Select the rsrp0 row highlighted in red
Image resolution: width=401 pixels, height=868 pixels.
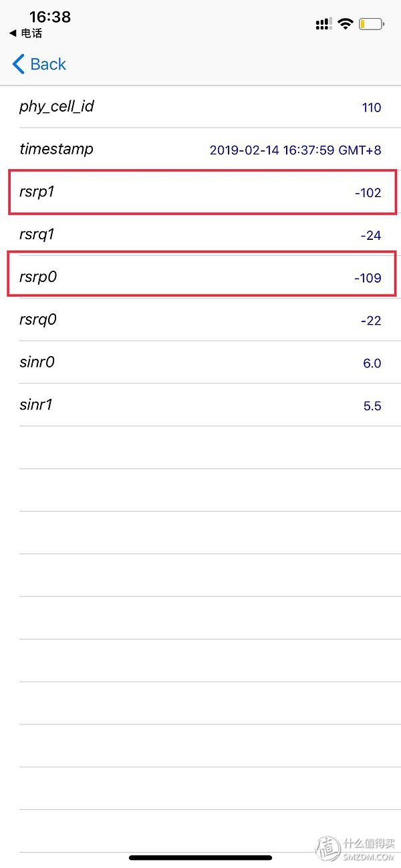click(x=200, y=276)
